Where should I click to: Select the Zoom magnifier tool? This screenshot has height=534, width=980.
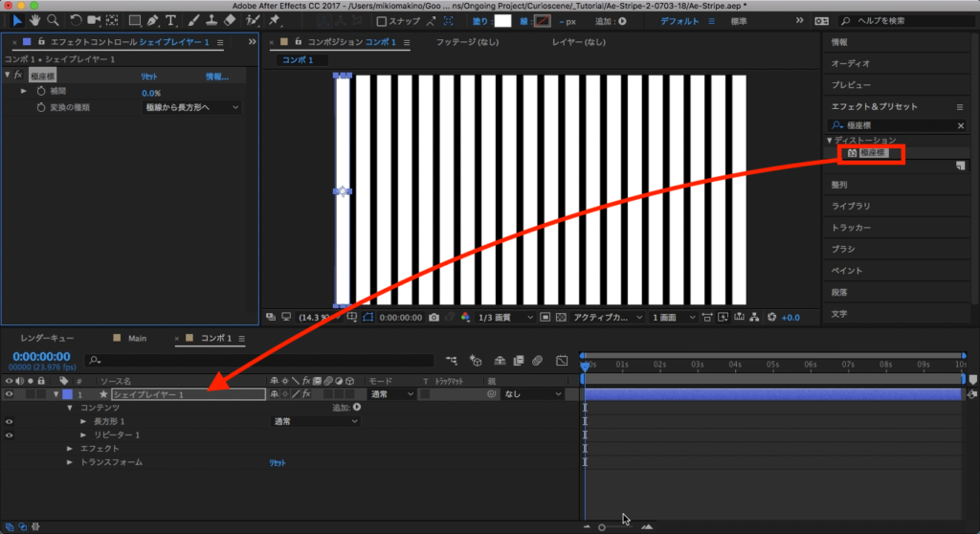[x=53, y=20]
